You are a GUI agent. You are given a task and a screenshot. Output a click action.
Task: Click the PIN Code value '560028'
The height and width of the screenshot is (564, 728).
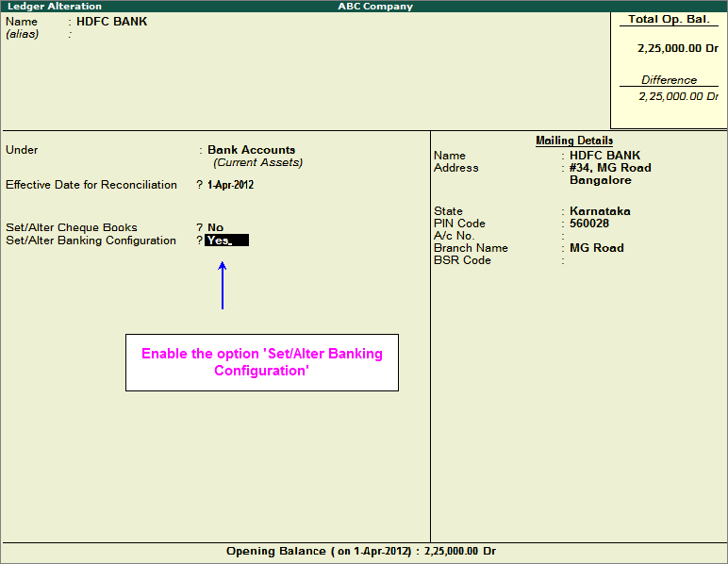click(589, 224)
